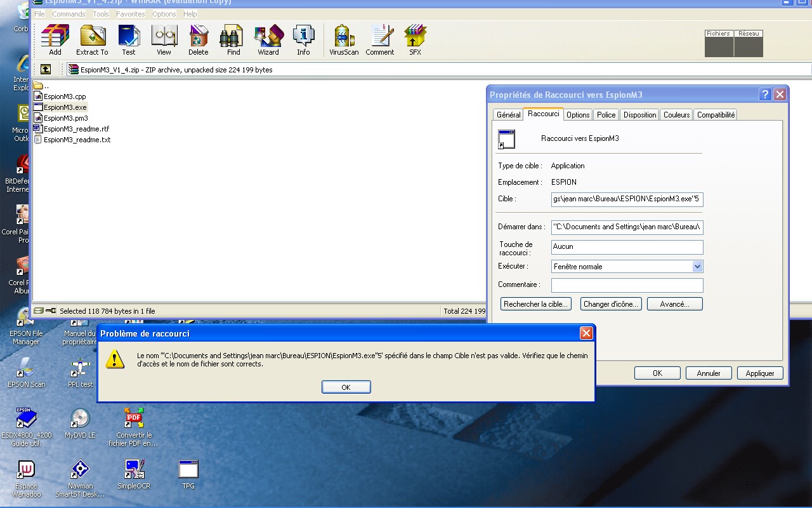
Task: Run the Test archive tool
Action: click(x=129, y=41)
